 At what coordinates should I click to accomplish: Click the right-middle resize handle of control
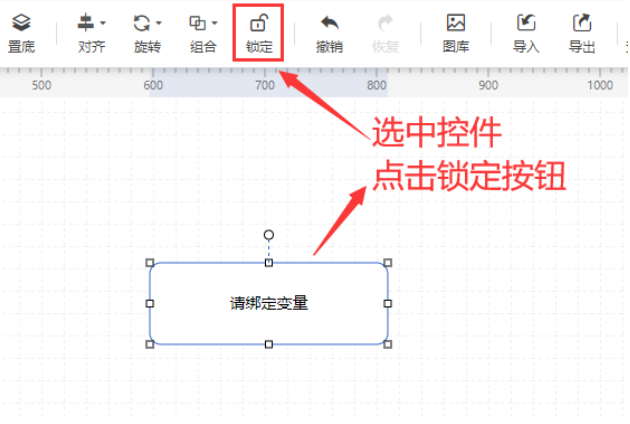[388, 303]
